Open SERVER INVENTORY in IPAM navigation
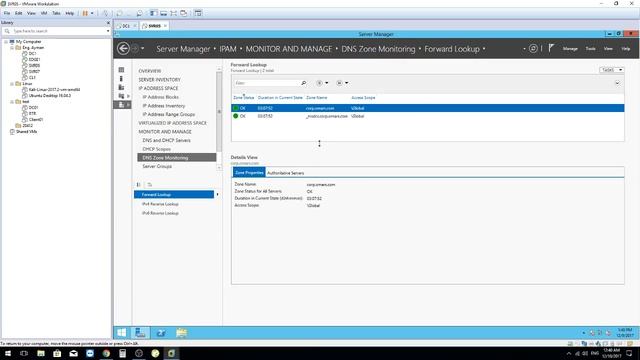 [159, 80]
